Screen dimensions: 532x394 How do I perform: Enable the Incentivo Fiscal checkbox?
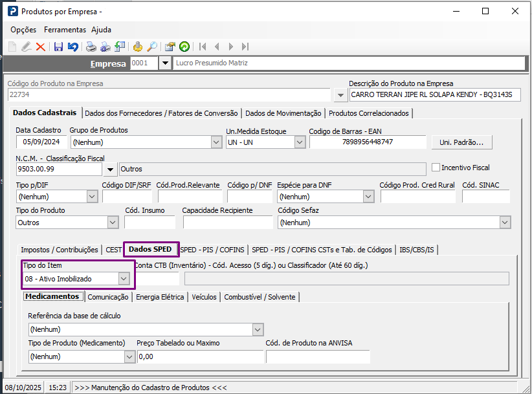(436, 168)
